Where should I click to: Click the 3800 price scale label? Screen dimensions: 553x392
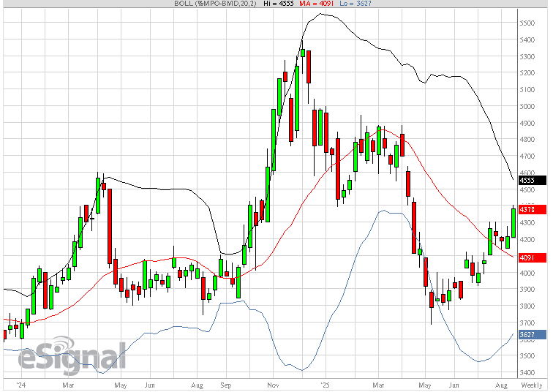pos(527,306)
